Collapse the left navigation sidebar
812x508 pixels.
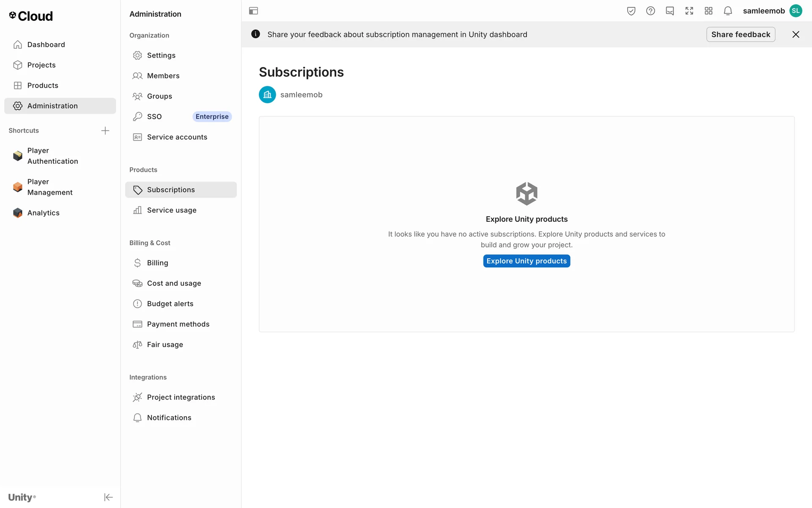[x=108, y=497]
